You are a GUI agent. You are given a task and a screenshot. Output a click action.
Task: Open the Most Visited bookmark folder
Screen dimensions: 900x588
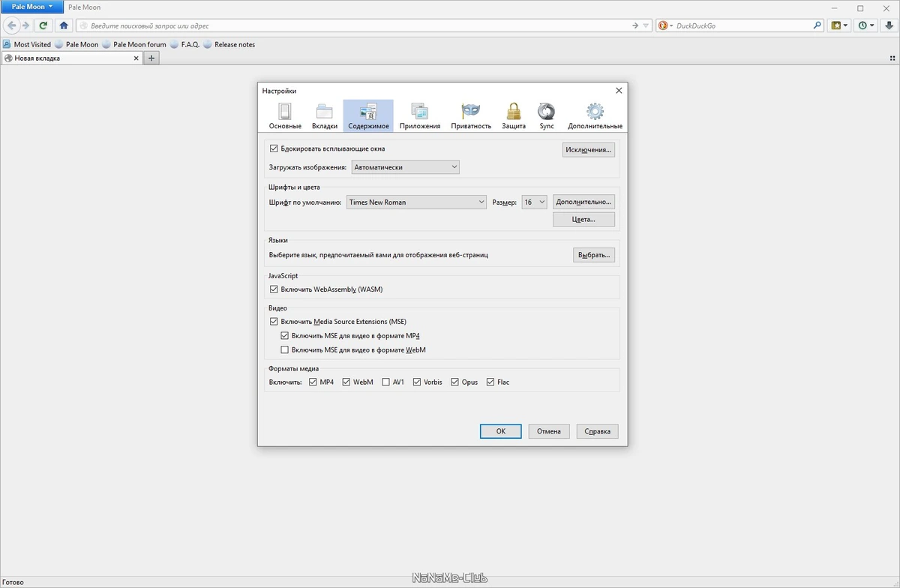(27, 44)
